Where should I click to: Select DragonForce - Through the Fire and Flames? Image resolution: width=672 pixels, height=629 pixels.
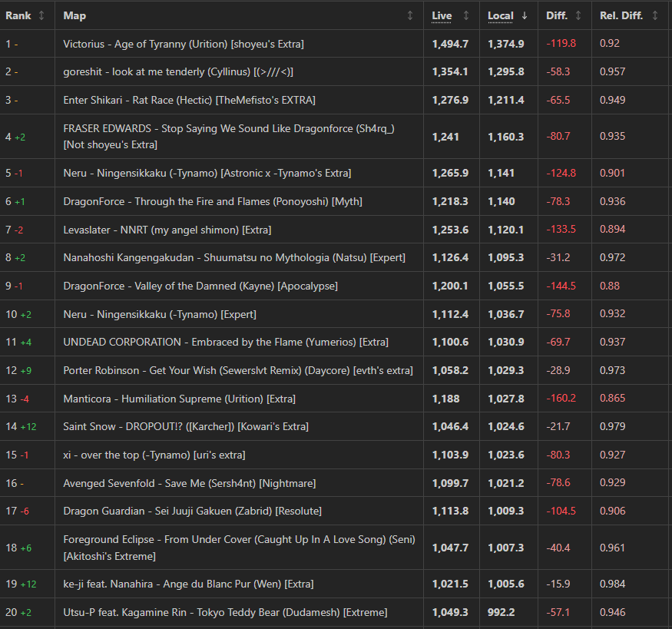(213, 201)
